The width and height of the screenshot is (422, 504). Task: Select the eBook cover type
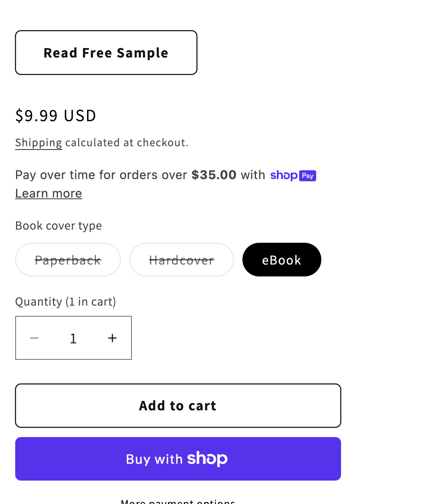pyautogui.click(x=281, y=260)
